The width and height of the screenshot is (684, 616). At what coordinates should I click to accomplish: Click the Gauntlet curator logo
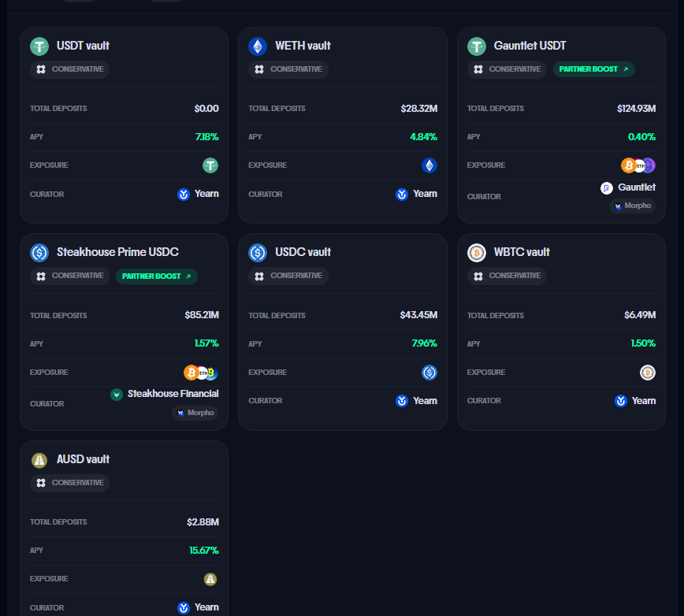coord(606,188)
